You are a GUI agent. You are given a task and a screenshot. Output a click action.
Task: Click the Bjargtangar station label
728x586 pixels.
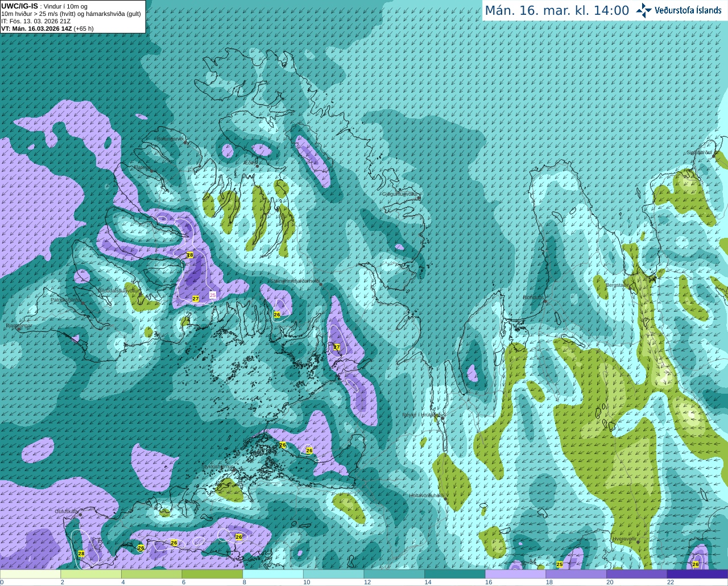tap(18, 326)
